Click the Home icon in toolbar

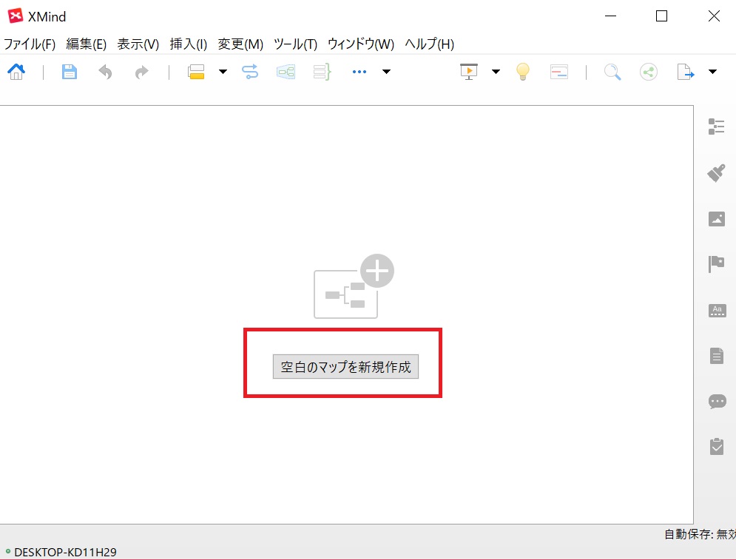[x=16, y=72]
